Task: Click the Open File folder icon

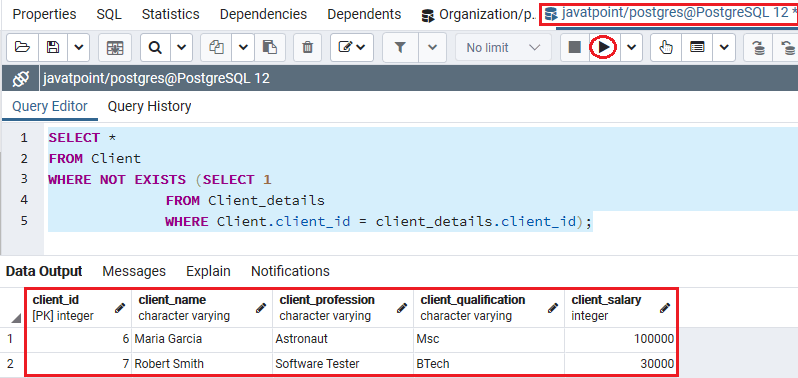Action: (22, 47)
